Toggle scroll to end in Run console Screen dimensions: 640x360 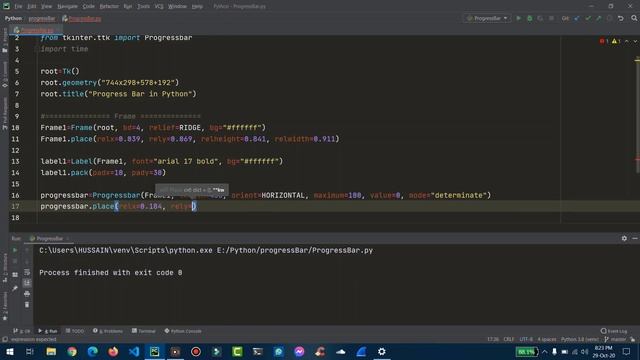pyautogui.click(x=27, y=282)
